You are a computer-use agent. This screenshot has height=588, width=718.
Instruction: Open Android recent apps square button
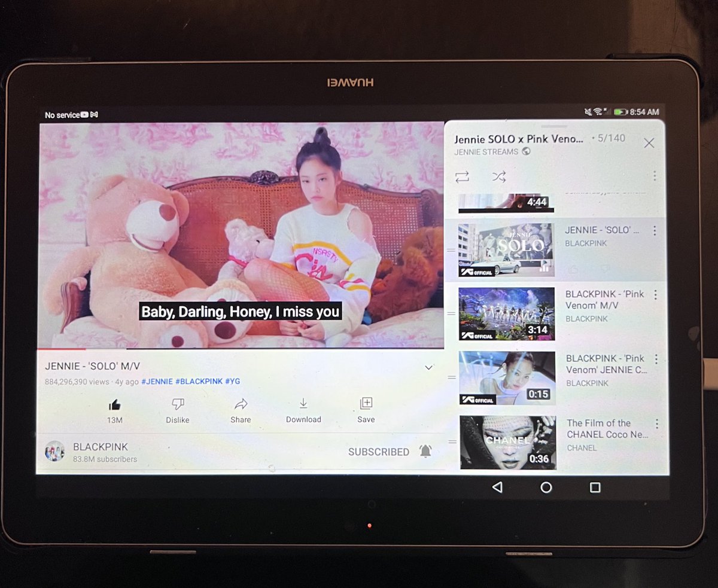click(x=595, y=488)
